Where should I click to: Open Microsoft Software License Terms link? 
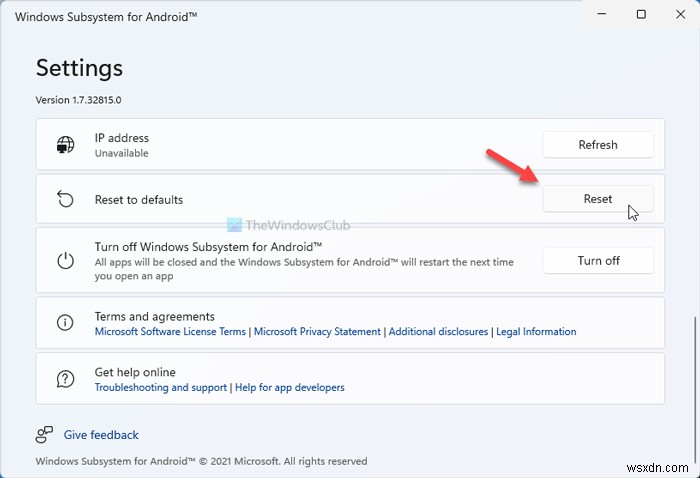point(170,332)
